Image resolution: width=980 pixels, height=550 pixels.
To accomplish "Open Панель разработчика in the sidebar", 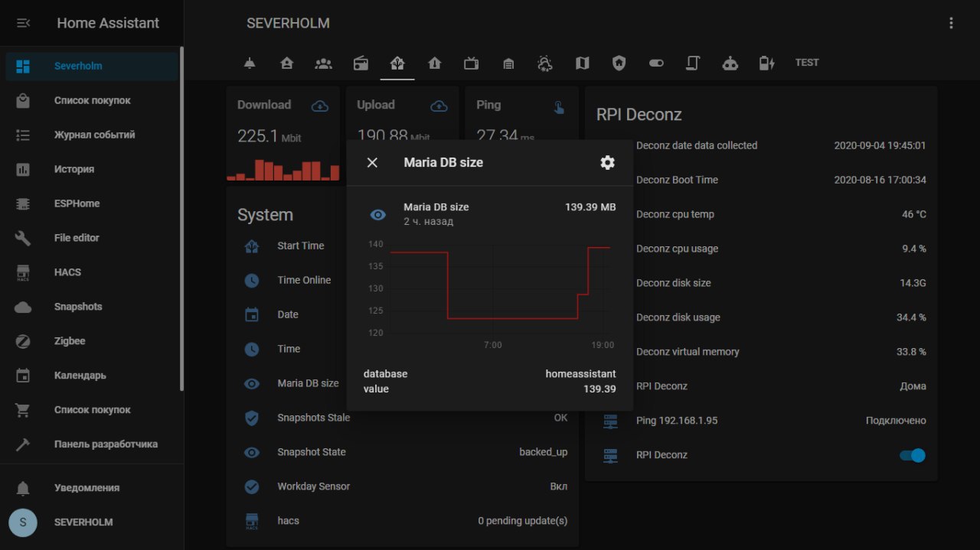I will pos(92,444).
